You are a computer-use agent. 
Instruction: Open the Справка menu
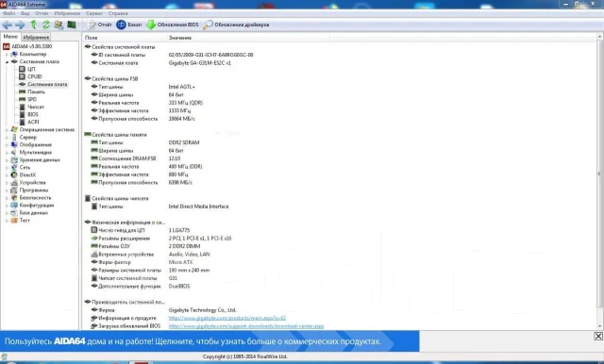click(x=118, y=13)
